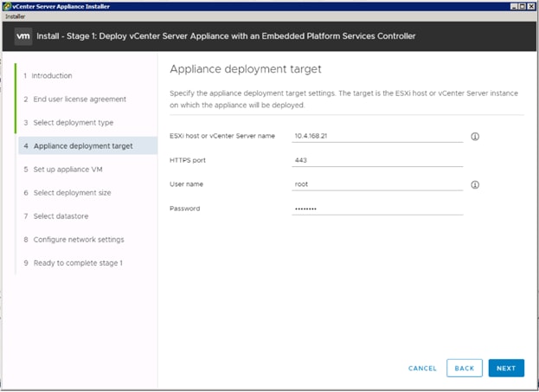
Task: Close the vCenter Server Appliance Installer window
Action: pyautogui.click(x=530, y=6)
